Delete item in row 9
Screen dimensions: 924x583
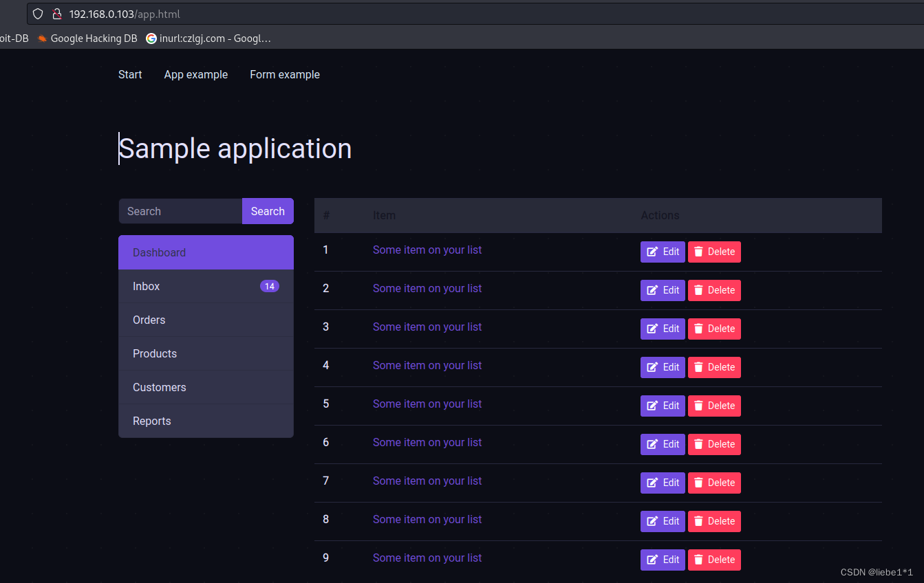714,560
